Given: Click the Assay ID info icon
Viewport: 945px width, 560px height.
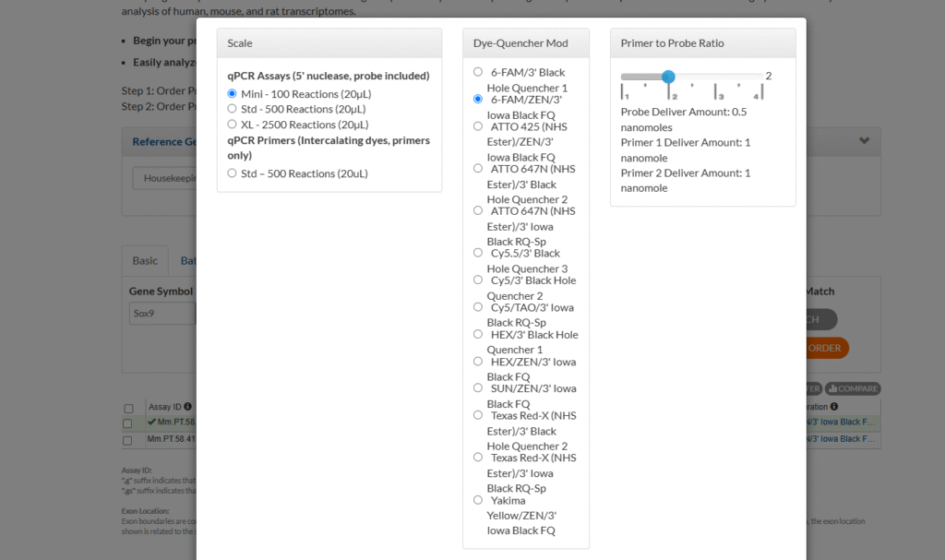Looking at the screenshot, I should click(187, 406).
